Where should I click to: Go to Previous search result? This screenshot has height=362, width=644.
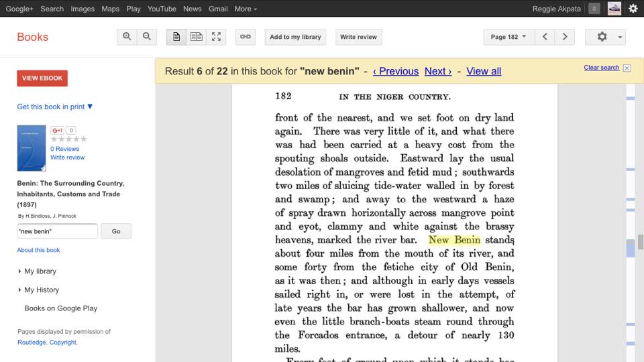396,72
